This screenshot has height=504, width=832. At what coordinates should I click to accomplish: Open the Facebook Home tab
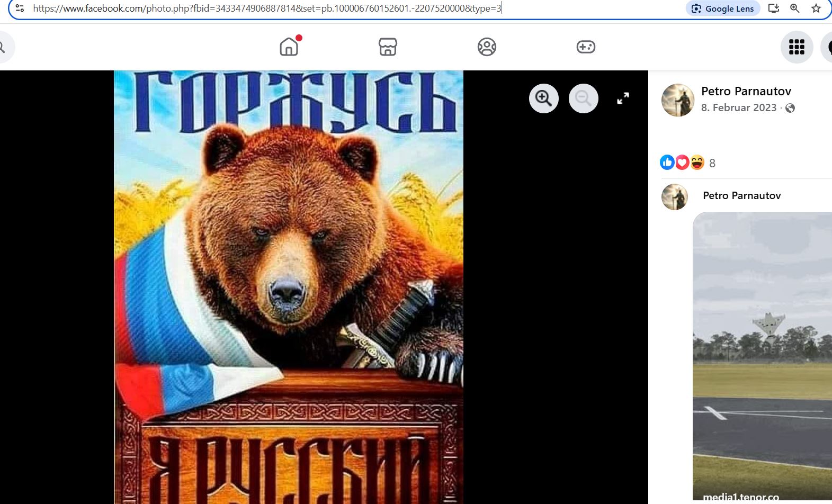pyautogui.click(x=289, y=47)
